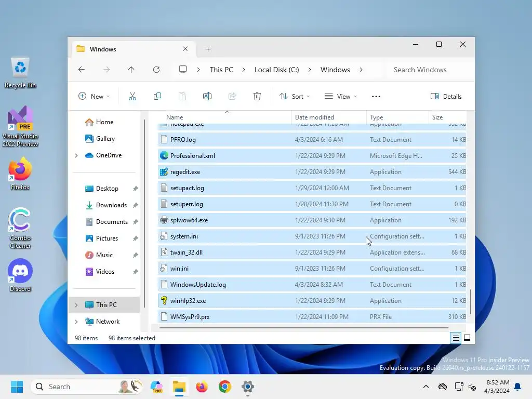This screenshot has height=399, width=532.
Task: Open the See more ellipsis menu
Action: click(x=376, y=96)
